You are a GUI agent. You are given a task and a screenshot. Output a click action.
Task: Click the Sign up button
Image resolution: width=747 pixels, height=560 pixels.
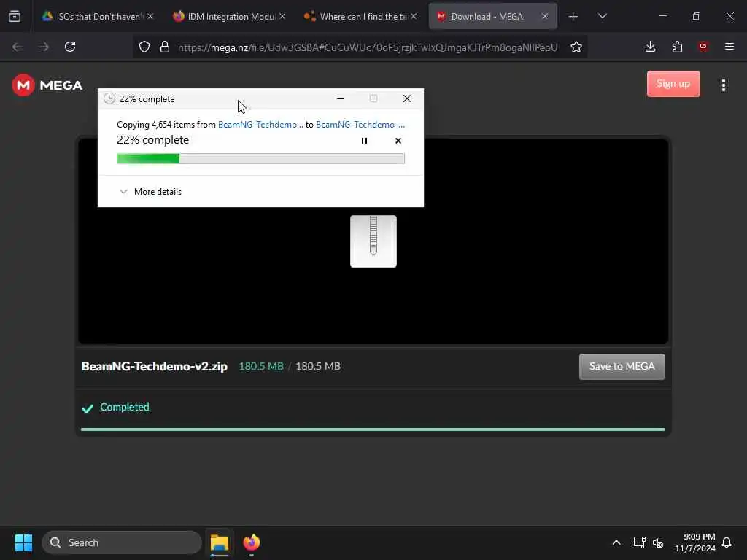pos(673,84)
